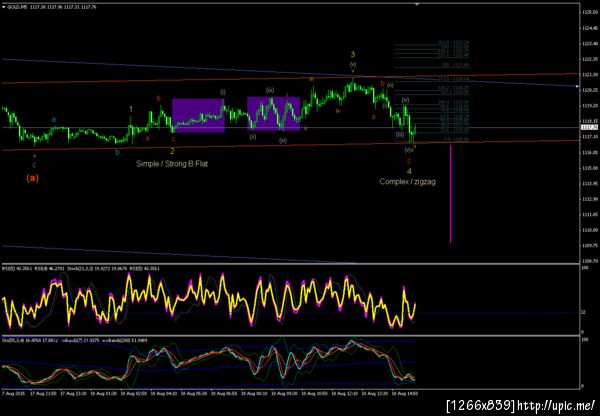Click the Stoch indicator label in bottom pane
The image size is (600, 416).
pos(76,340)
